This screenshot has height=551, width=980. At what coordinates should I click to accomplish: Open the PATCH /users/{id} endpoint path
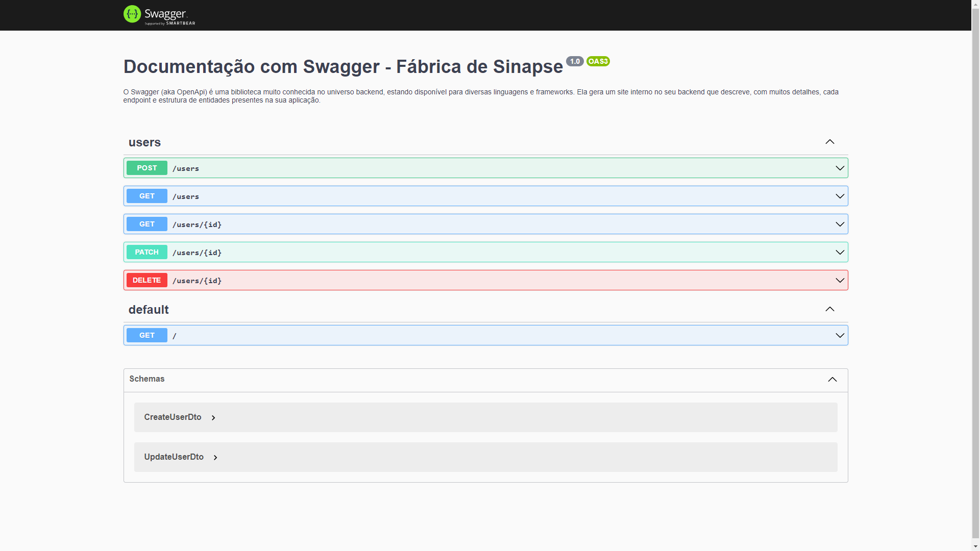(x=197, y=253)
